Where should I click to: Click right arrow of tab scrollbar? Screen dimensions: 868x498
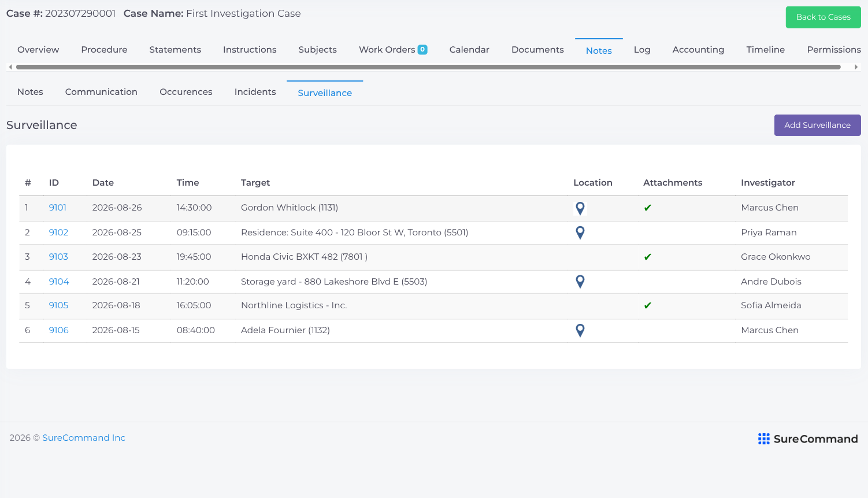[x=856, y=67]
